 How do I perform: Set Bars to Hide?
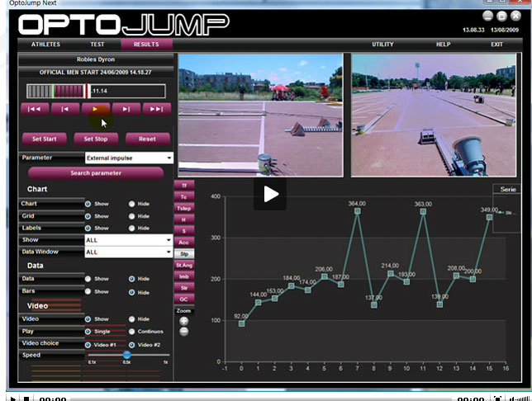click(131, 292)
